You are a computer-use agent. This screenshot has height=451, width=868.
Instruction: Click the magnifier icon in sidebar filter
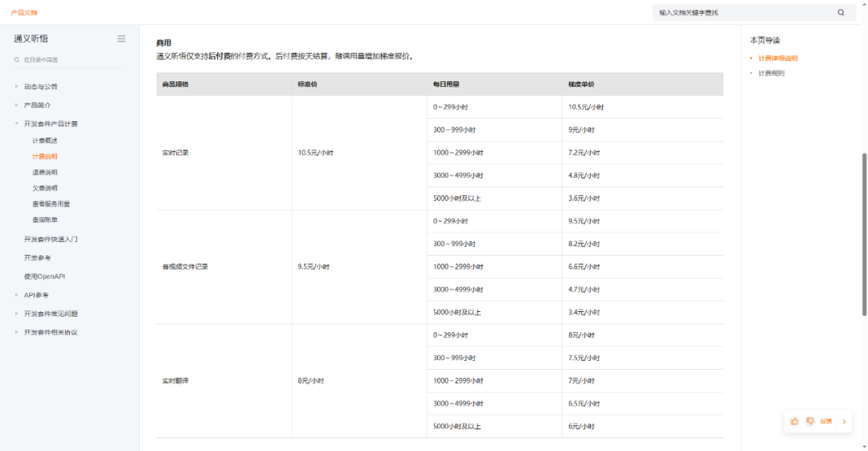click(x=17, y=59)
